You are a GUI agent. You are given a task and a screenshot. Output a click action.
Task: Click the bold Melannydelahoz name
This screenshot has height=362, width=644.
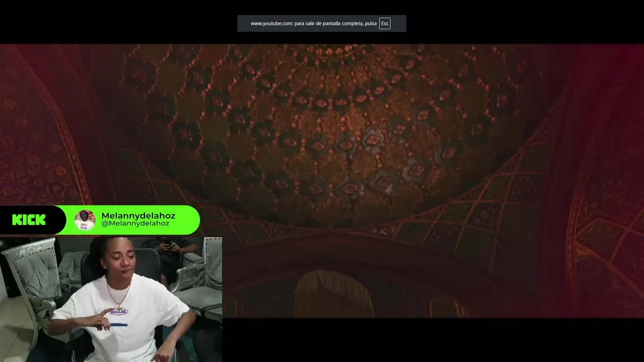pyautogui.click(x=138, y=216)
